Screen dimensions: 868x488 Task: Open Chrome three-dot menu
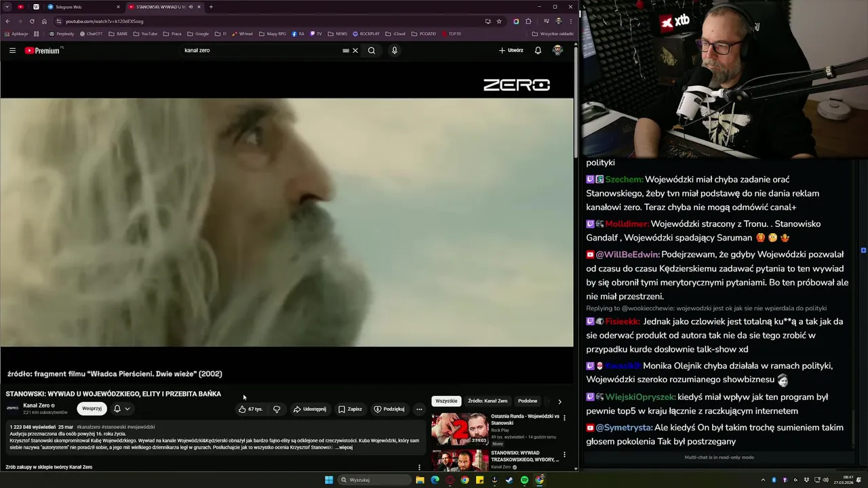(570, 21)
